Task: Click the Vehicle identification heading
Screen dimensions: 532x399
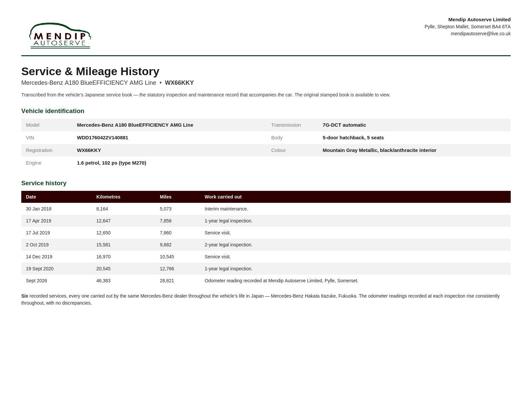Action: click(x=53, y=111)
